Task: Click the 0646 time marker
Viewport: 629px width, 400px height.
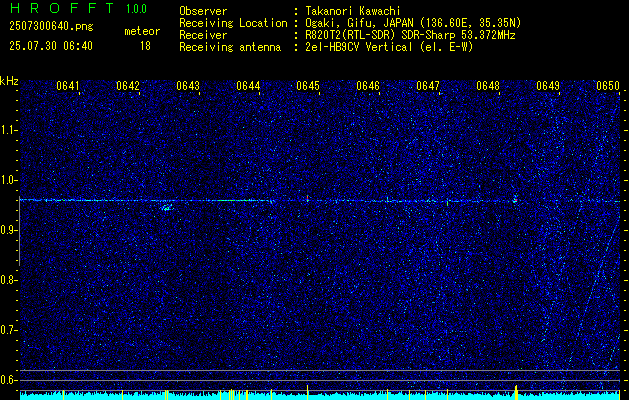Action: (368, 86)
